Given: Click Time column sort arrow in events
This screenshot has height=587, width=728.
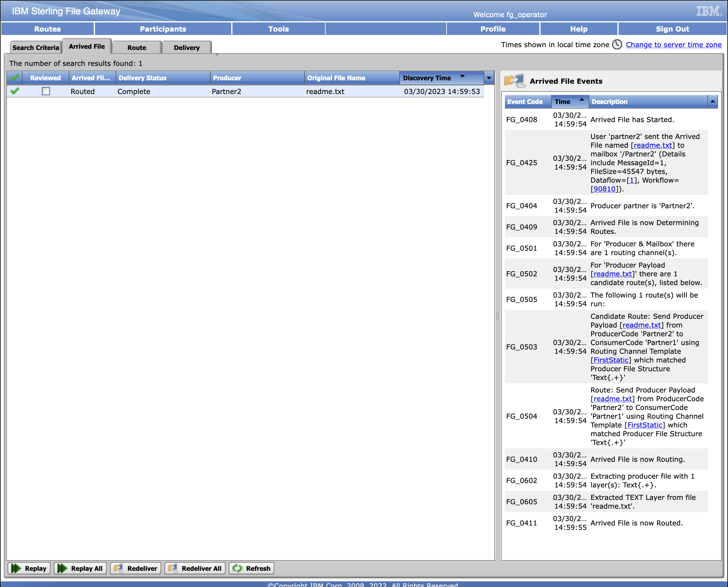Looking at the screenshot, I should click(581, 100).
